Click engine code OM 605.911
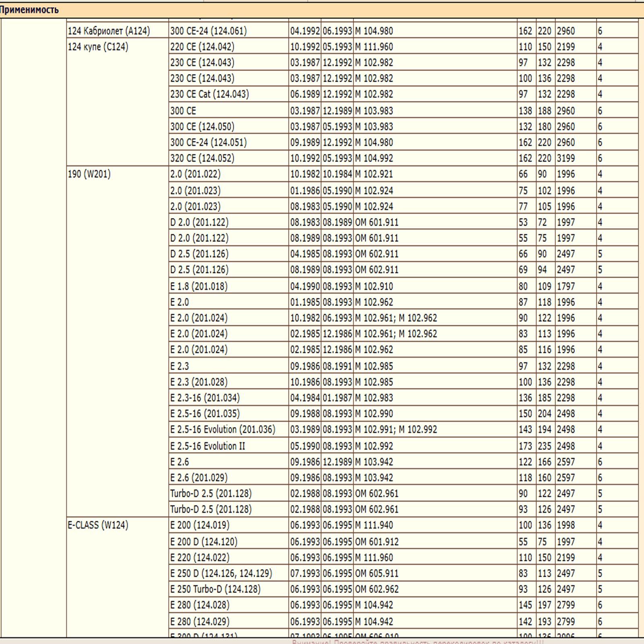The image size is (644, 644). point(377,573)
